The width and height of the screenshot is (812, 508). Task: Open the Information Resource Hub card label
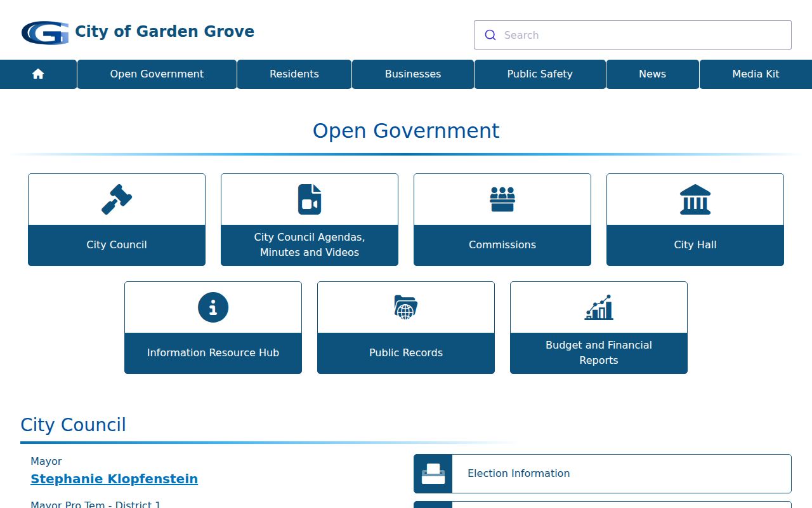213,353
